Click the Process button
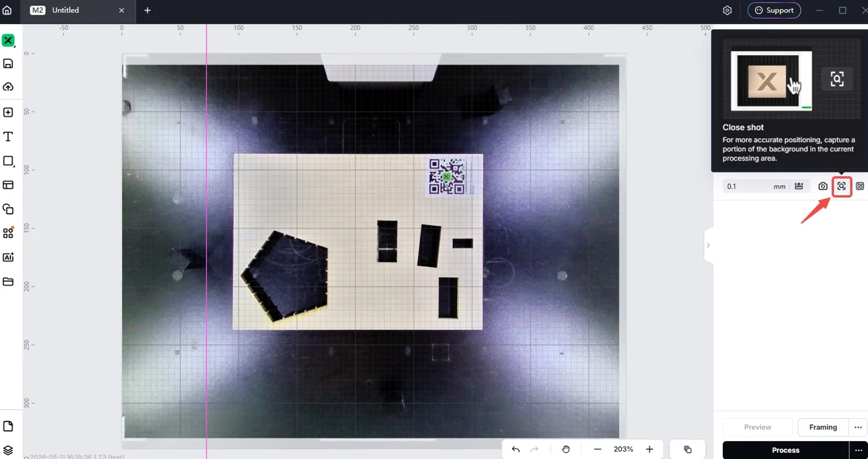 pos(786,450)
